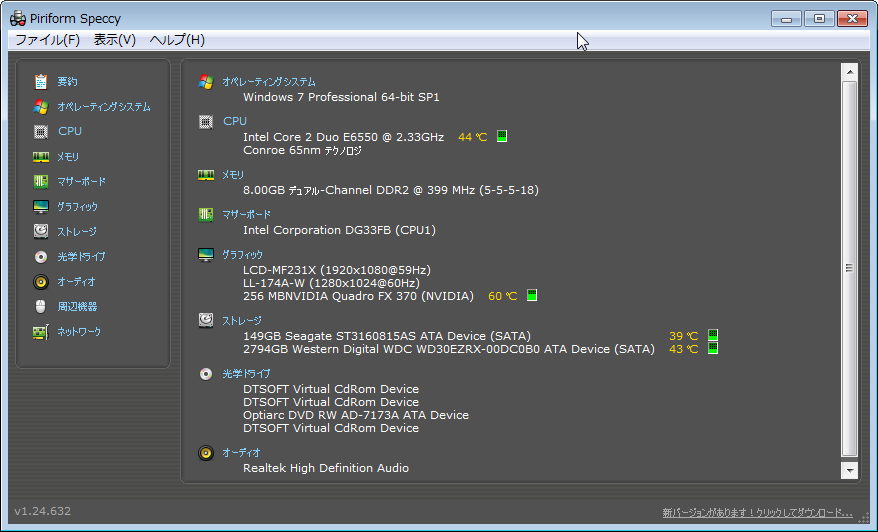Click 'Optiarc DVD RW AD-7173A ATA Device' text

[x=356, y=415]
